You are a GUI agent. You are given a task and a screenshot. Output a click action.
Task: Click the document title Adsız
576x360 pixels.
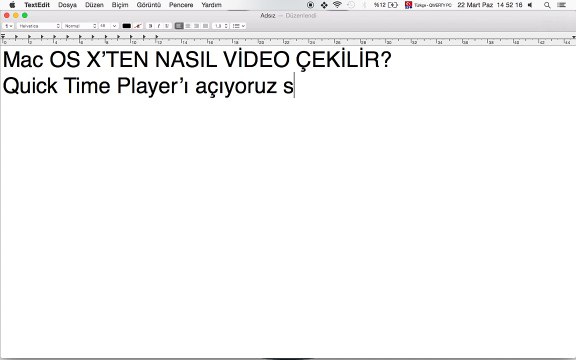tap(268, 15)
